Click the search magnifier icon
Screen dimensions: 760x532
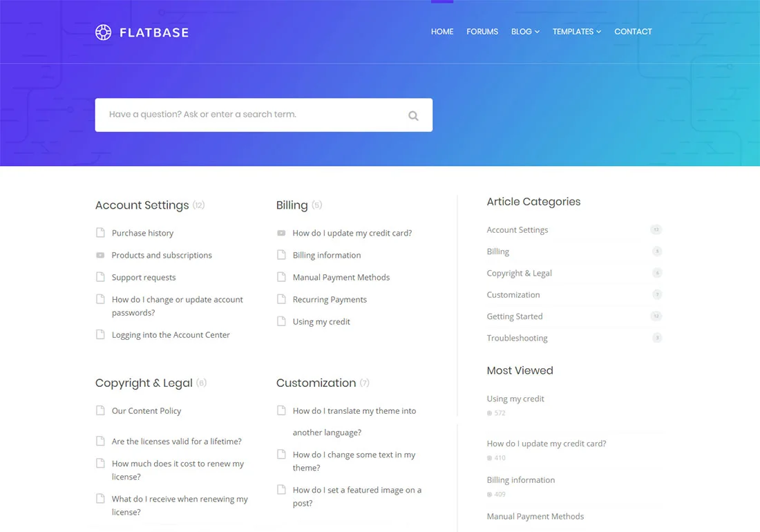(413, 115)
